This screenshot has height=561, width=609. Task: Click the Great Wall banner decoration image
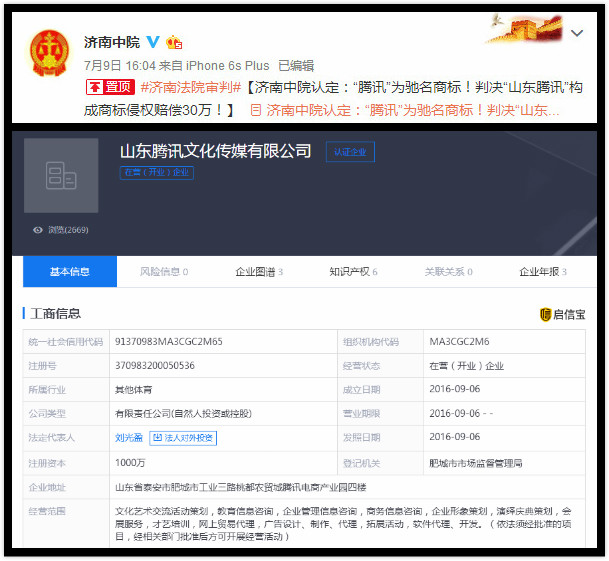(524, 28)
